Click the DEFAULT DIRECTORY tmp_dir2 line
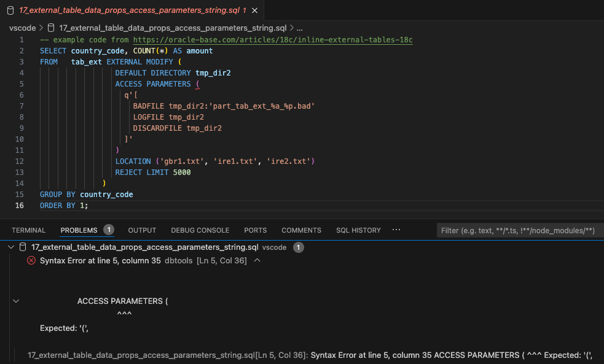The width and height of the screenshot is (604, 364). coord(173,72)
